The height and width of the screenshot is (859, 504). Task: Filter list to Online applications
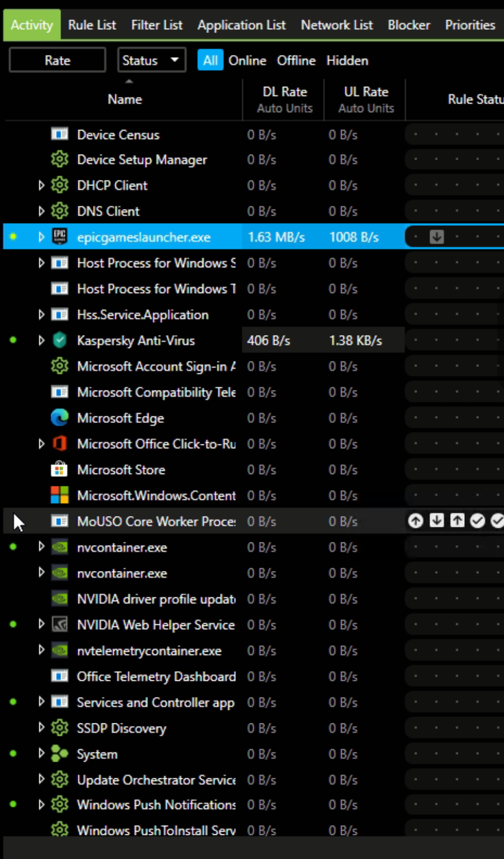(247, 61)
